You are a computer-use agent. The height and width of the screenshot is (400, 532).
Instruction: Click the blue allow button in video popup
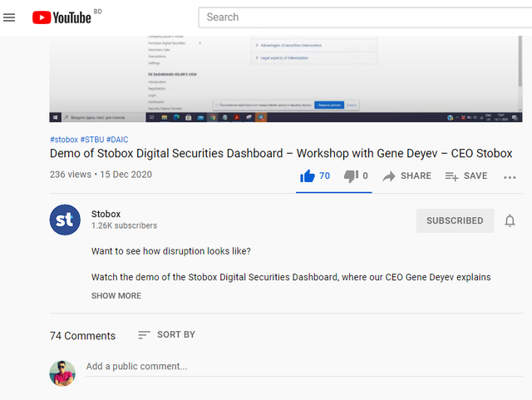pyautogui.click(x=329, y=106)
